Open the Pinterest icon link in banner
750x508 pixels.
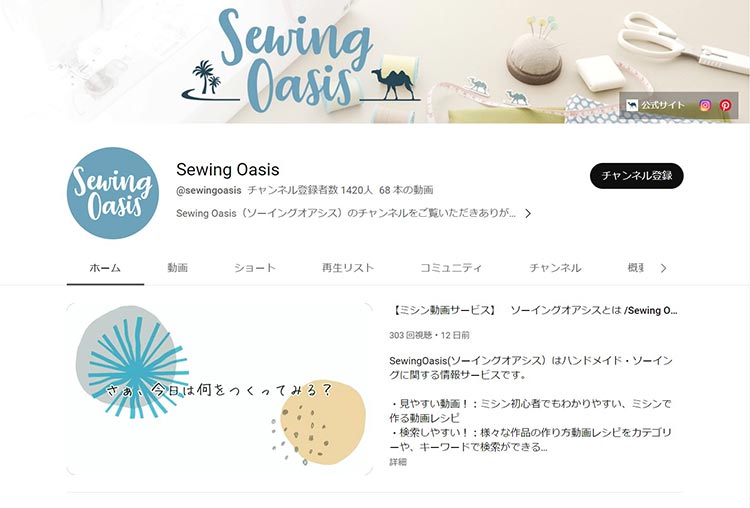(x=725, y=105)
